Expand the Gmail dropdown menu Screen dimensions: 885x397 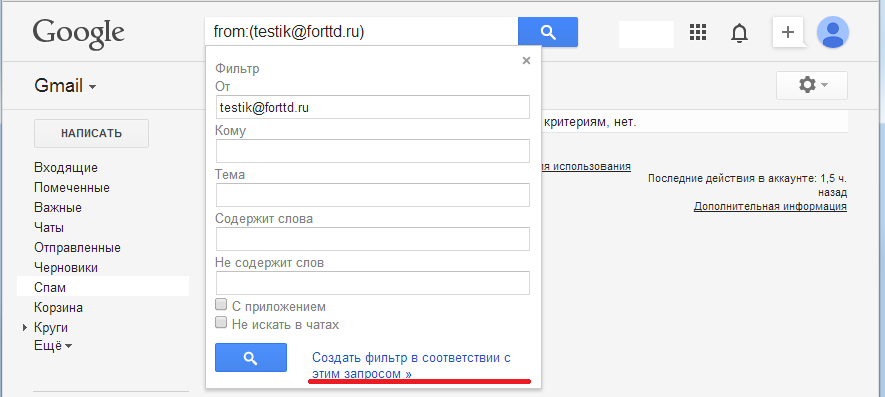[x=65, y=86]
